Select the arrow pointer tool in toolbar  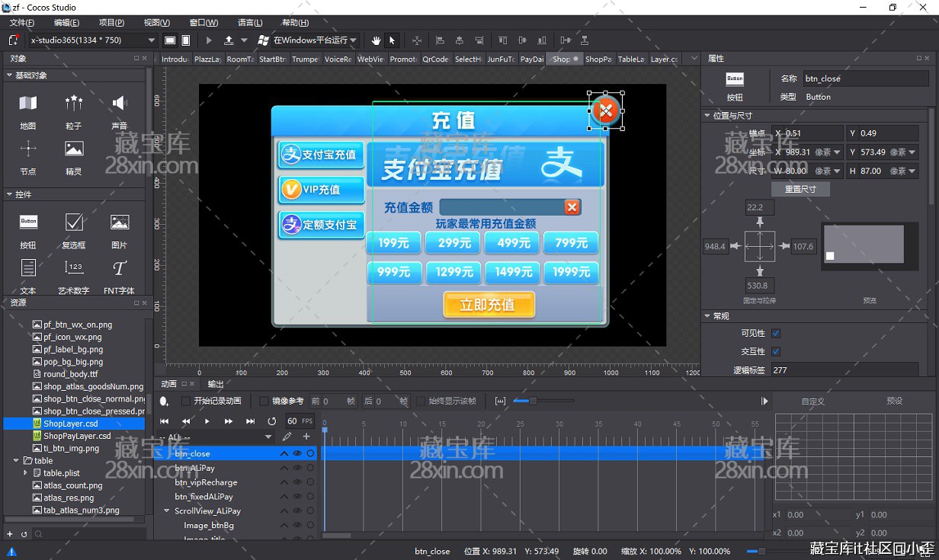(393, 40)
